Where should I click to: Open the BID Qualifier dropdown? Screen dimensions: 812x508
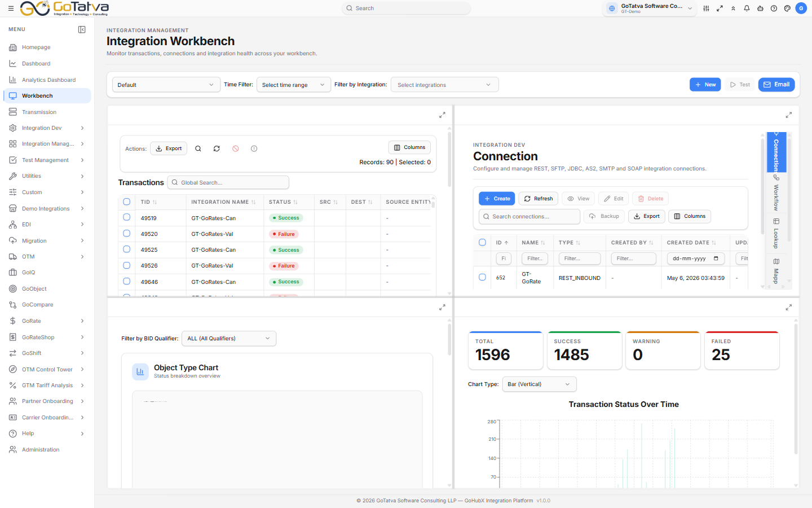point(229,339)
